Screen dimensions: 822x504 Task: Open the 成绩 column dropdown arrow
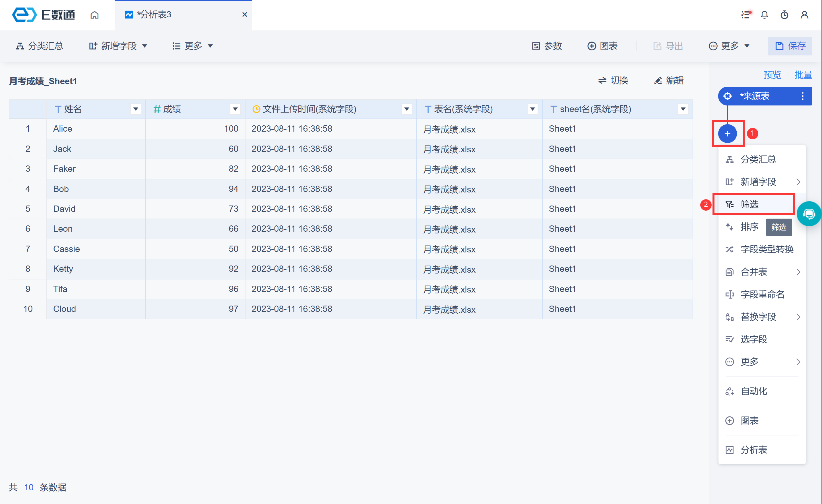(235, 109)
